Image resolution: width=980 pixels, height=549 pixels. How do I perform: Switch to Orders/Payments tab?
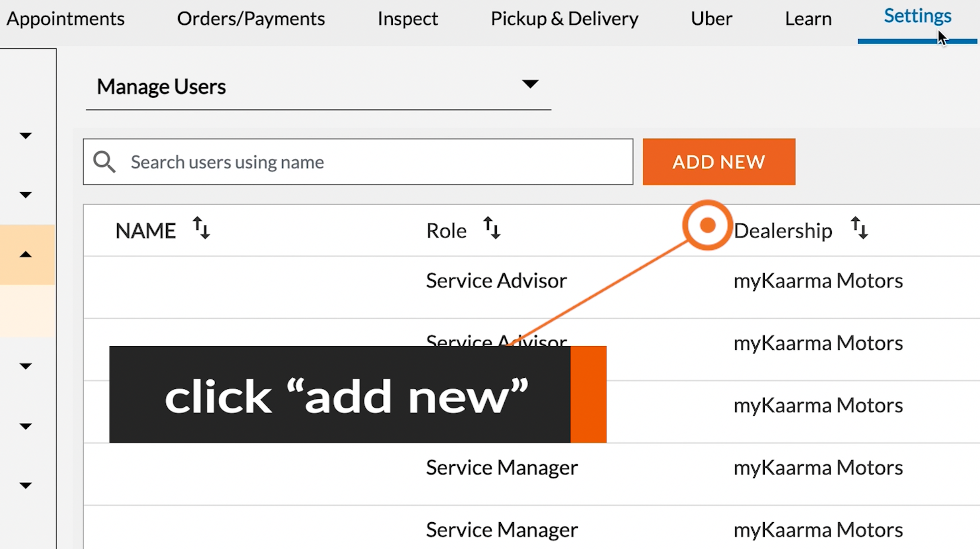pyautogui.click(x=251, y=19)
